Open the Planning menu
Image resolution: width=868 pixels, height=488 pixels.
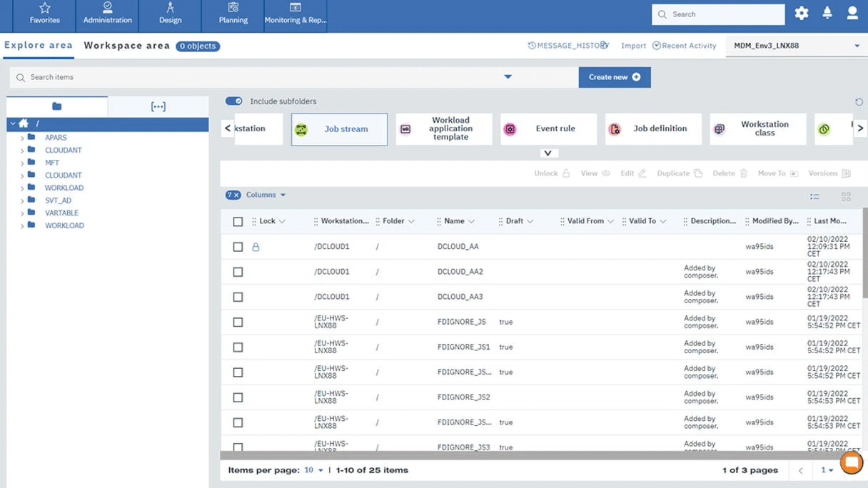click(x=232, y=16)
